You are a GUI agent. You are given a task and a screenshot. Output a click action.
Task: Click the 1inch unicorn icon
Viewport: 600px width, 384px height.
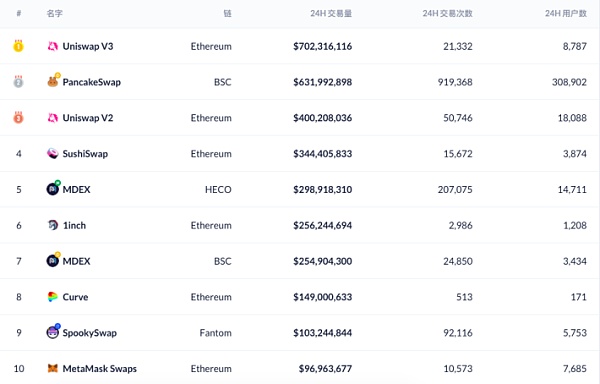tap(52, 225)
